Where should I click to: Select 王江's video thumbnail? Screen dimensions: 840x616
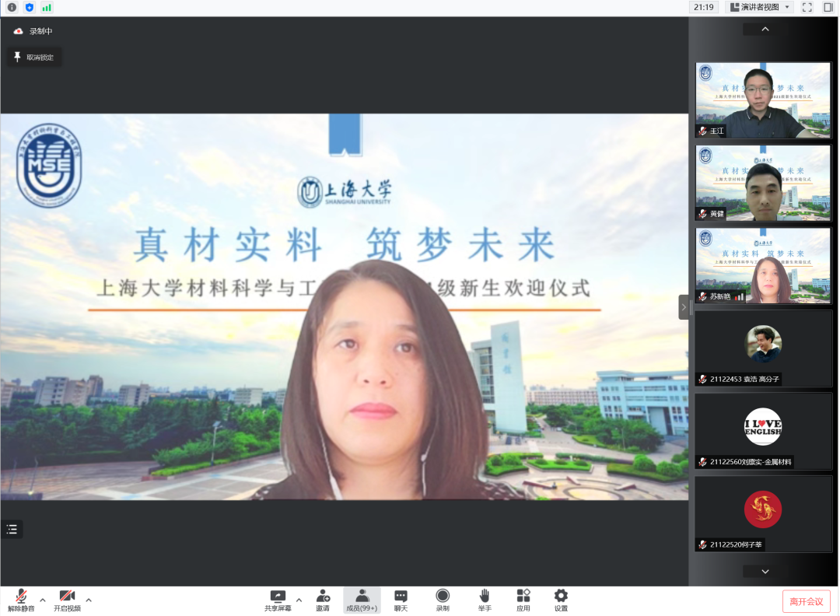pos(763,100)
